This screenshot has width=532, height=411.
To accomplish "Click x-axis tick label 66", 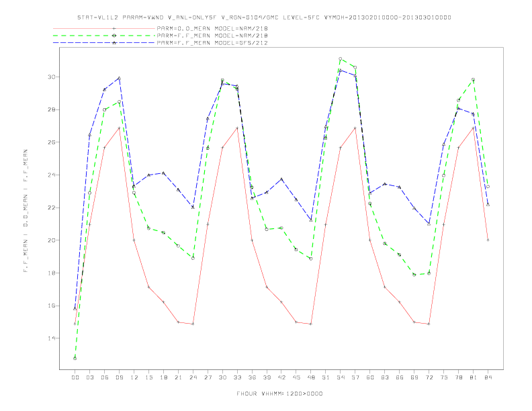I will 400,377.
